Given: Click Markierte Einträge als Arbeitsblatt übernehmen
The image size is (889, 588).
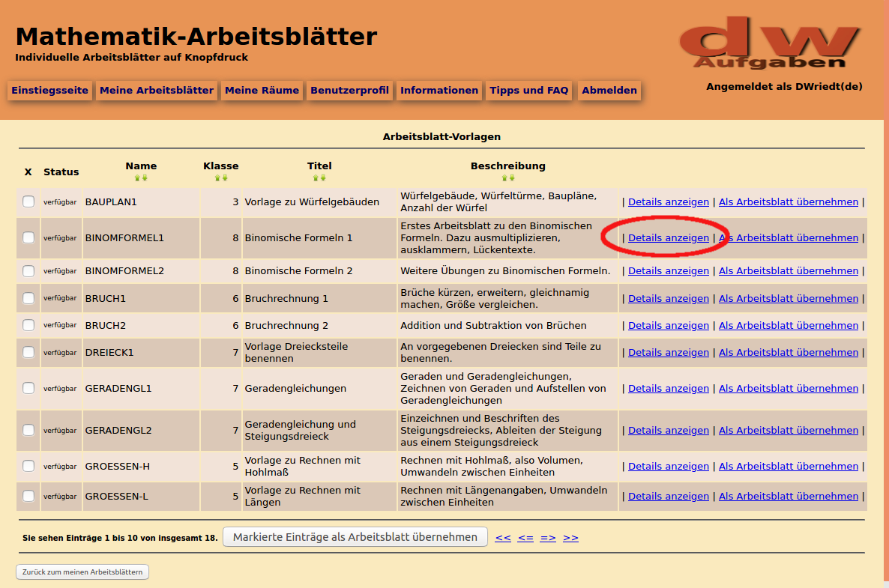Looking at the screenshot, I should 355,537.
